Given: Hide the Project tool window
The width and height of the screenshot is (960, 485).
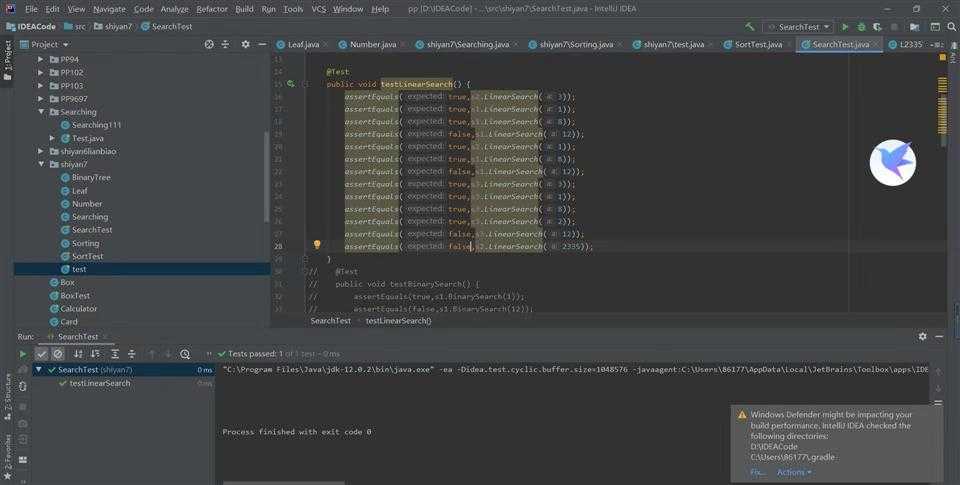Looking at the screenshot, I should pyautogui.click(x=262, y=44).
